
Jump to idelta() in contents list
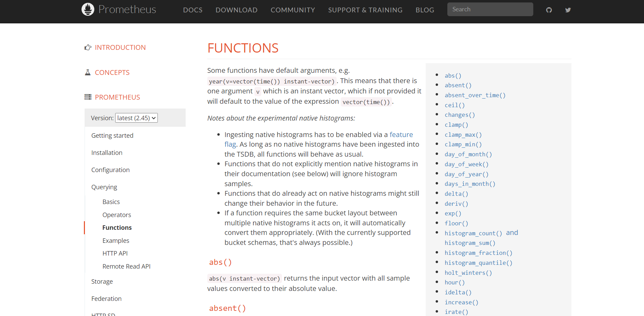click(x=458, y=292)
